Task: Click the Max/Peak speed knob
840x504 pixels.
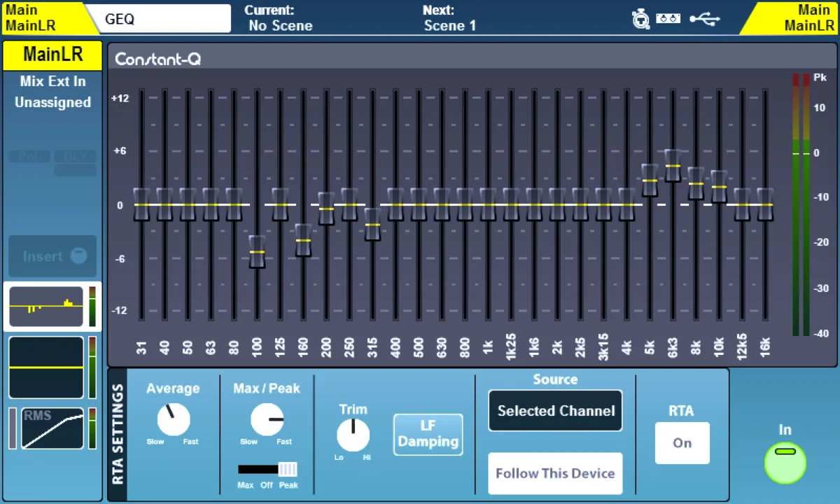Action: coord(267,420)
